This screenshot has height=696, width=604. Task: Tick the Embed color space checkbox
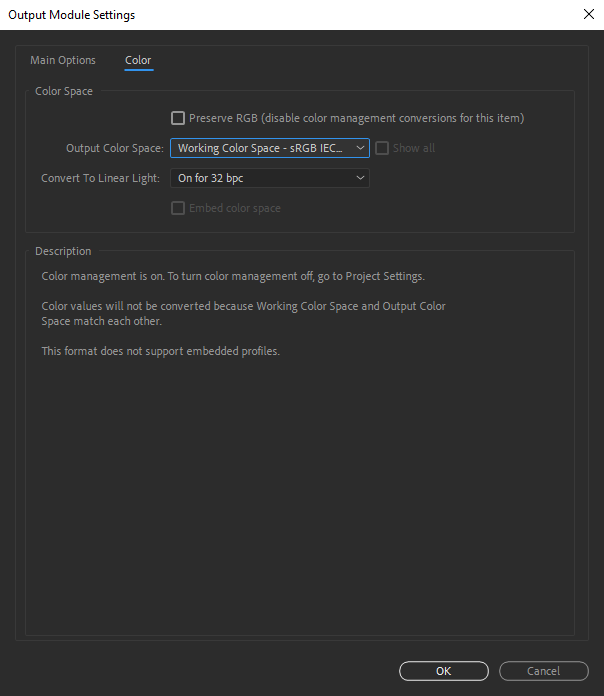[x=178, y=208]
